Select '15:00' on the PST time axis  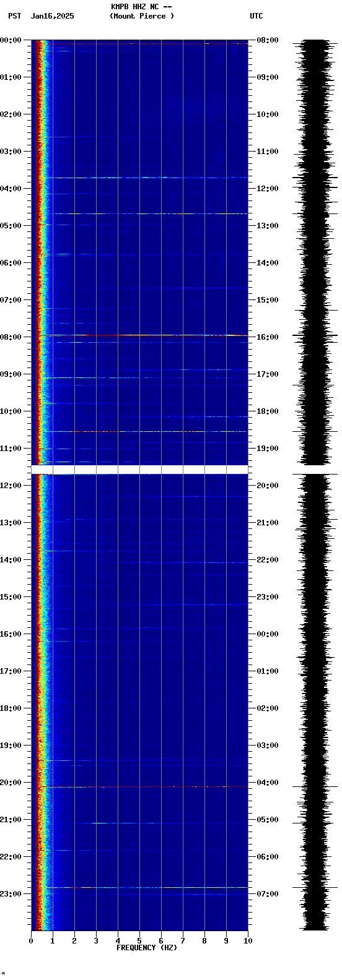(x=11, y=597)
